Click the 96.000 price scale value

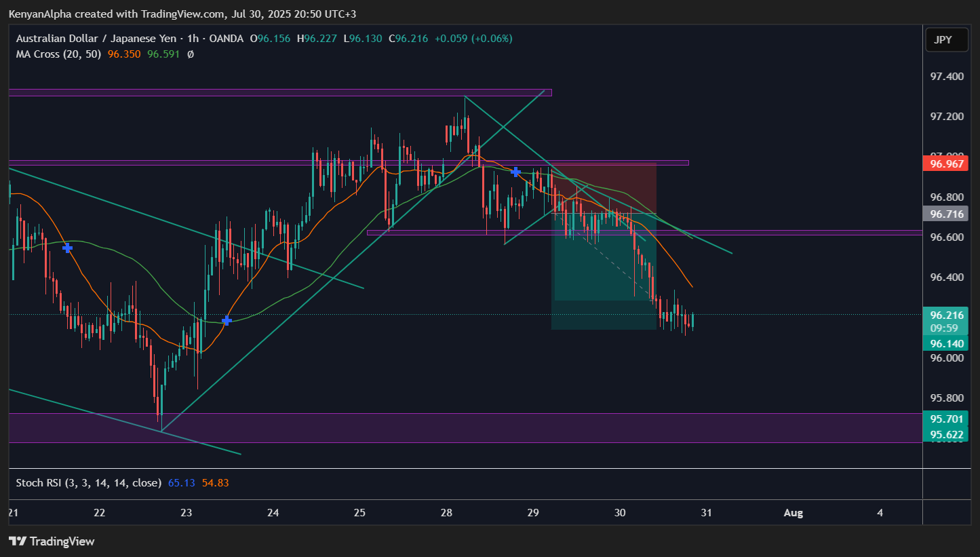click(947, 358)
